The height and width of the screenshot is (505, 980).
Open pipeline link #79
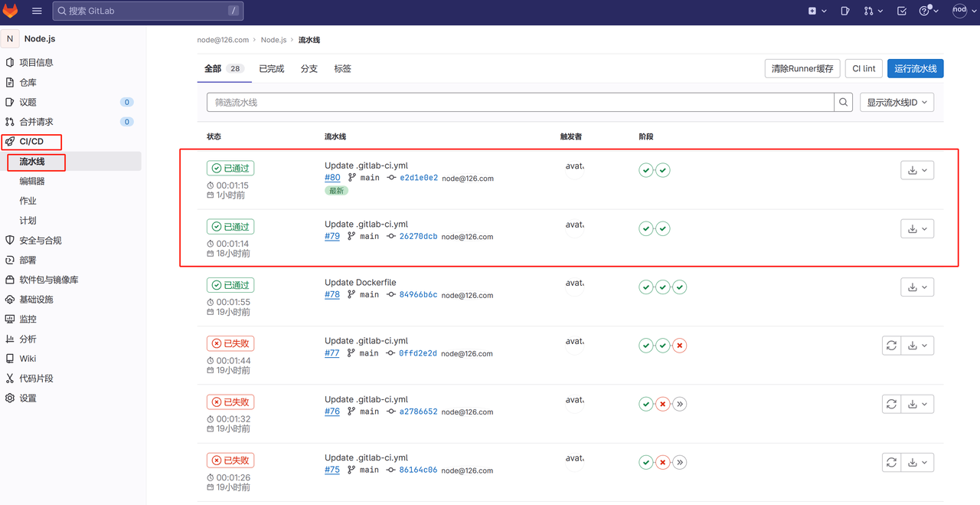click(x=332, y=237)
